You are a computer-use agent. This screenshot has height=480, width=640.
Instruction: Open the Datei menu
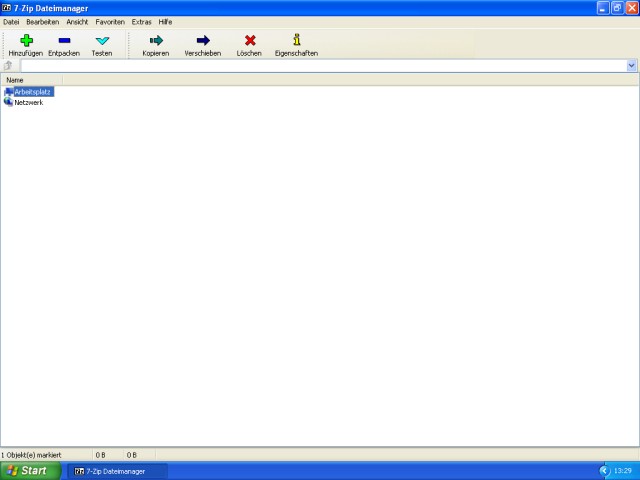tap(11, 22)
